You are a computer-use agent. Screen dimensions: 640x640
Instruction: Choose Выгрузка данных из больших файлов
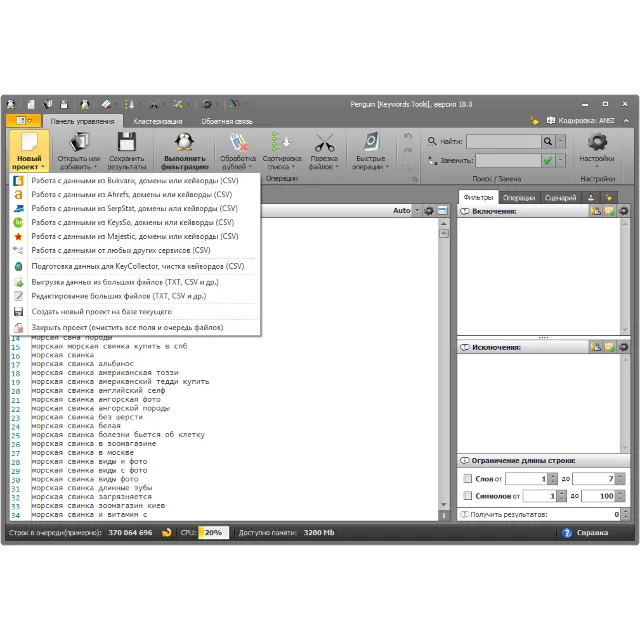[x=135, y=282]
